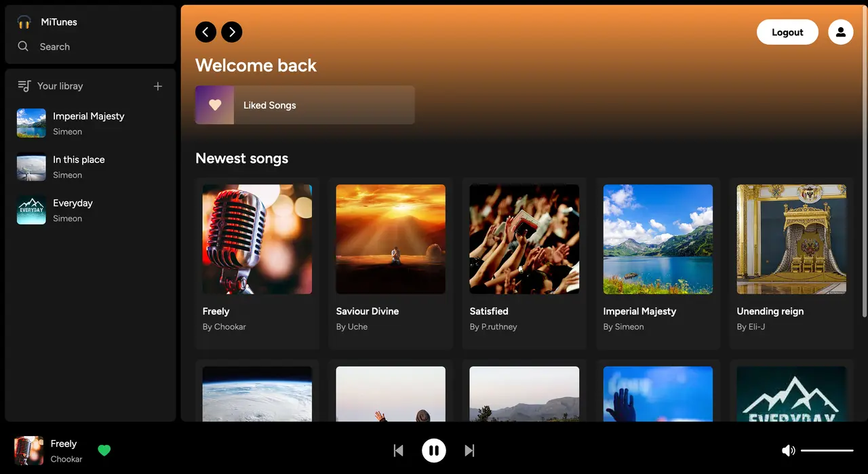Mute audio with the speaker icon
868x474 pixels.
click(788, 450)
